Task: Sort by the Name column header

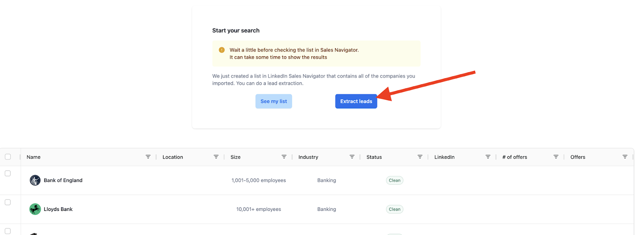Action: (33, 157)
